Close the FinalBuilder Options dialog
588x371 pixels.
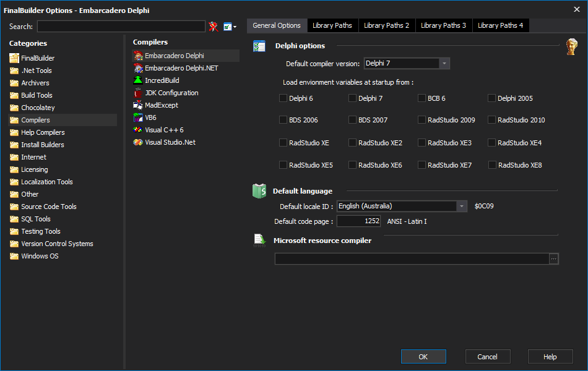pos(577,9)
